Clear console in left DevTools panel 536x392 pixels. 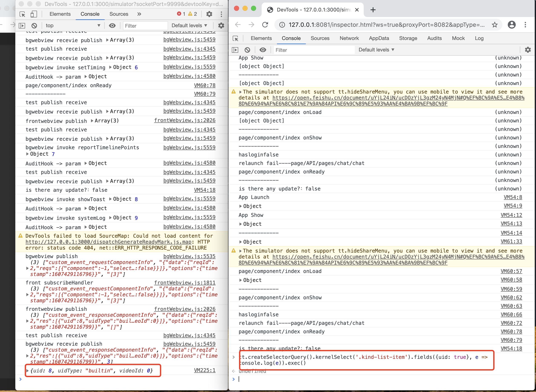coord(34,26)
